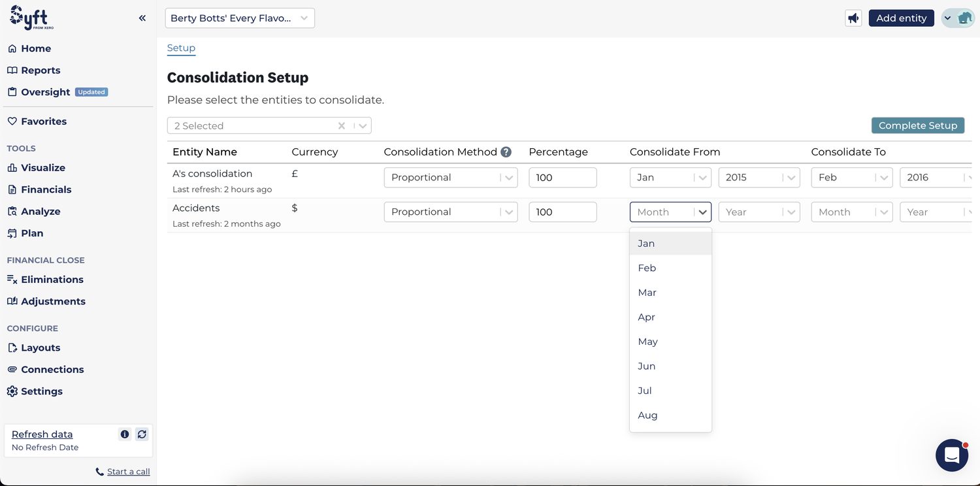Click the Settings gear icon
Image resolution: width=980 pixels, height=486 pixels.
point(12,391)
